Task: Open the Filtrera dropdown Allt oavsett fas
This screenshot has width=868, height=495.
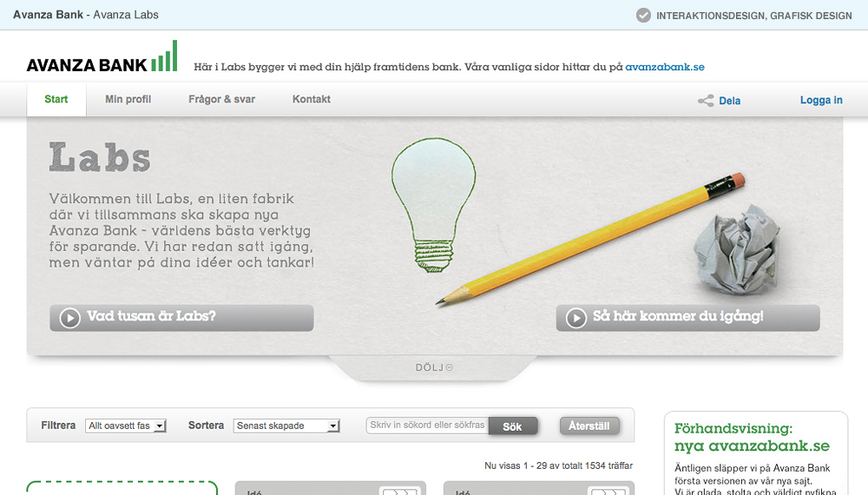Action: pos(126,426)
